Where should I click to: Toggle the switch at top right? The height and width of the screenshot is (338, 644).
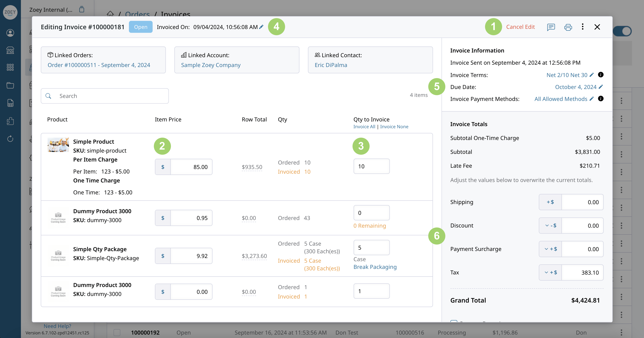point(622,32)
